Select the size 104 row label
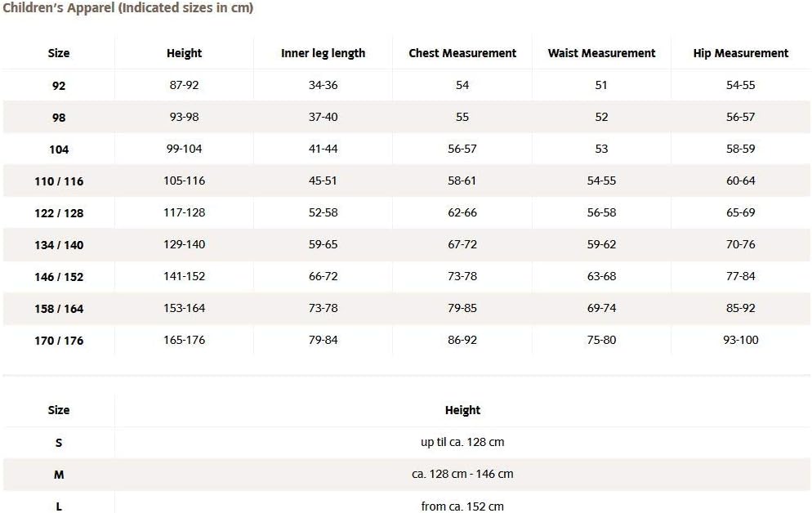The height and width of the screenshot is (513, 812). pos(59,149)
